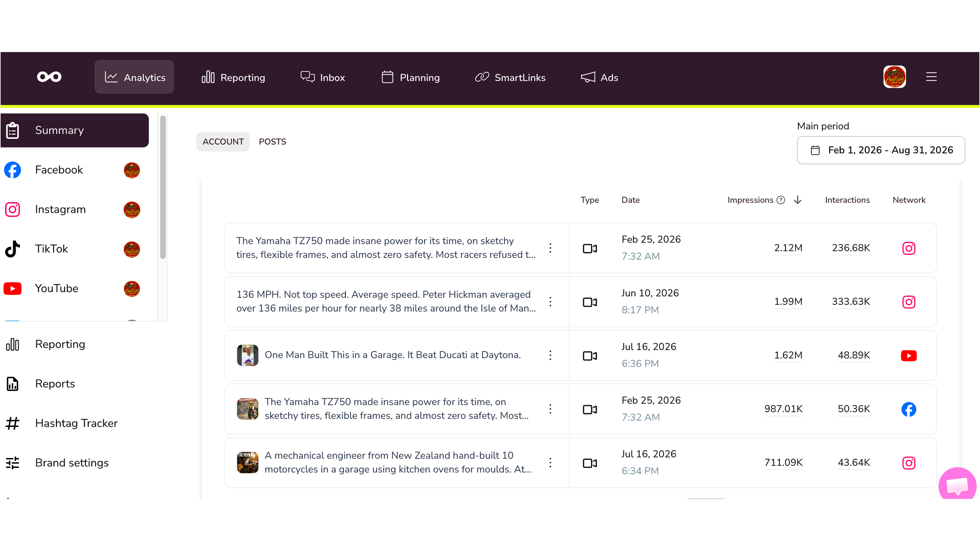Open the Ads section
980x551 pixels.
(x=600, y=77)
